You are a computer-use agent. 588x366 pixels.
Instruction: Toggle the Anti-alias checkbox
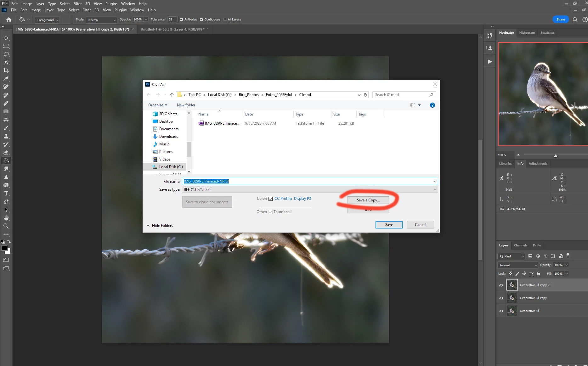pyautogui.click(x=181, y=20)
